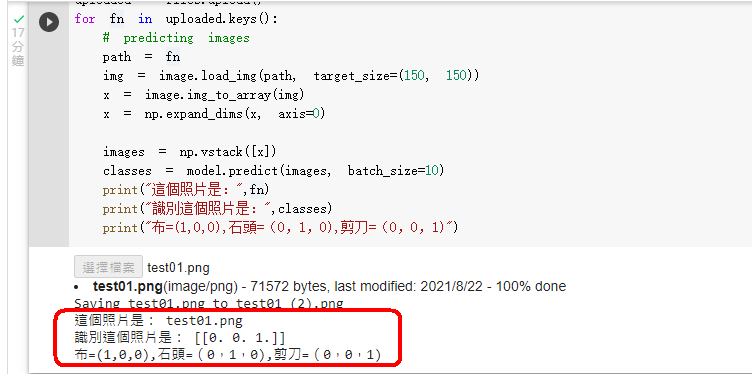Viewport: 752px width, 374px height.
Task: Click the test01.png filename beside the file chooser
Action: [178, 268]
